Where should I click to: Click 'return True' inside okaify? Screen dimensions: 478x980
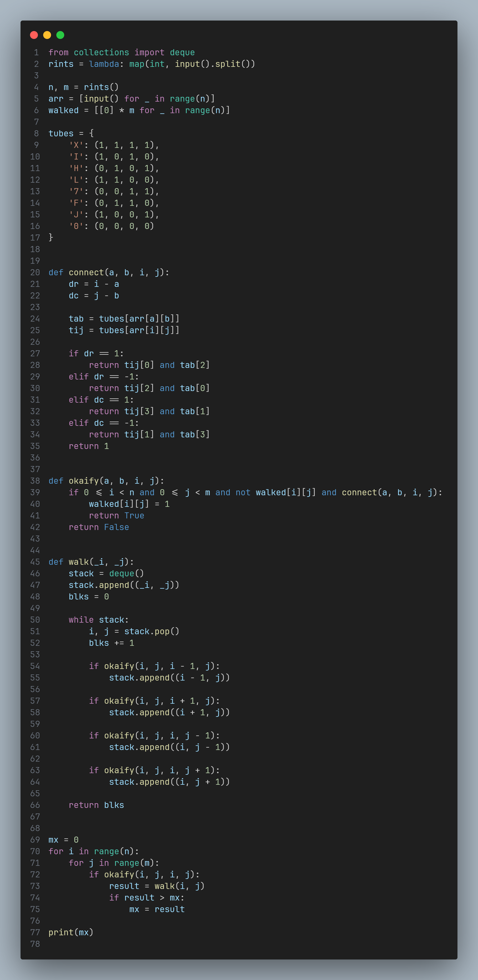[x=116, y=516]
